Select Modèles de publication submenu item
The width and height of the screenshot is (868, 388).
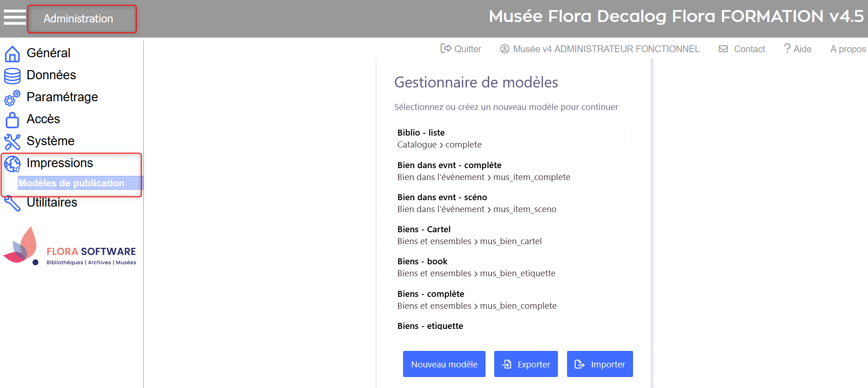click(x=71, y=183)
